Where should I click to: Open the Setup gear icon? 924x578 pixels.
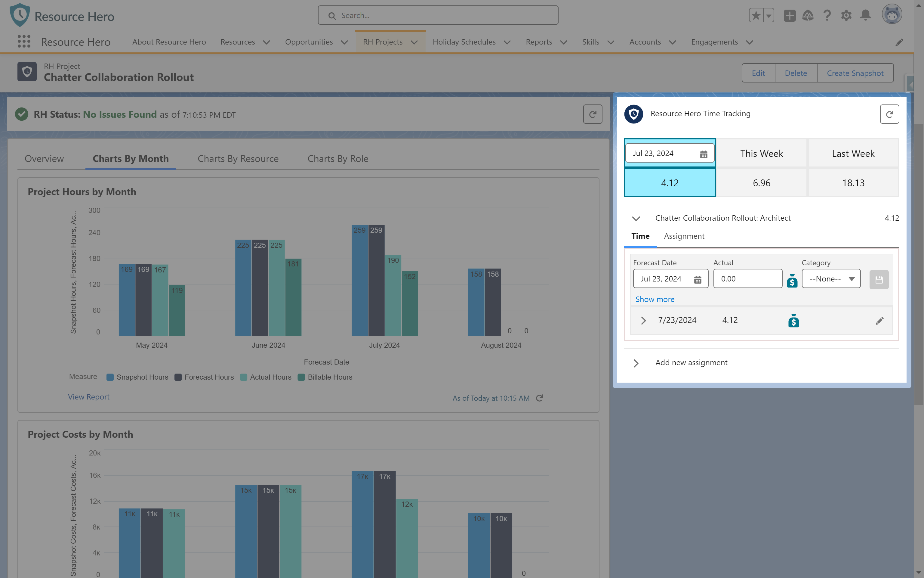point(846,16)
